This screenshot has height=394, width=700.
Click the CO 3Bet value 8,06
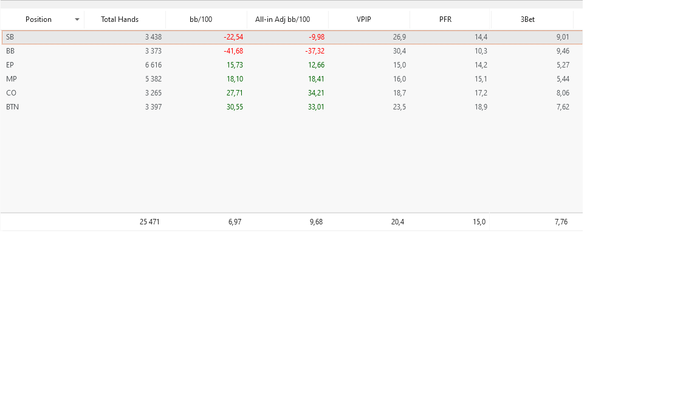(x=562, y=93)
